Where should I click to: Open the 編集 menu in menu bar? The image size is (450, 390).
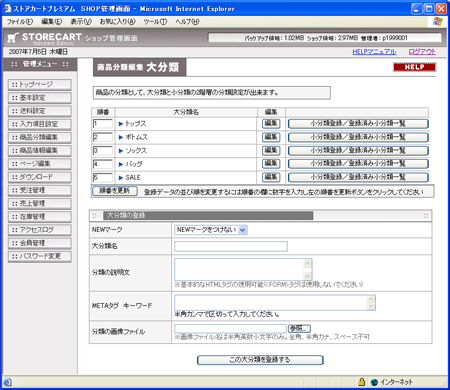click(x=52, y=22)
